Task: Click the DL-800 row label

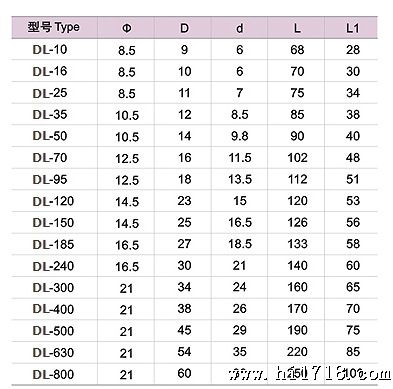Action: (x=53, y=374)
